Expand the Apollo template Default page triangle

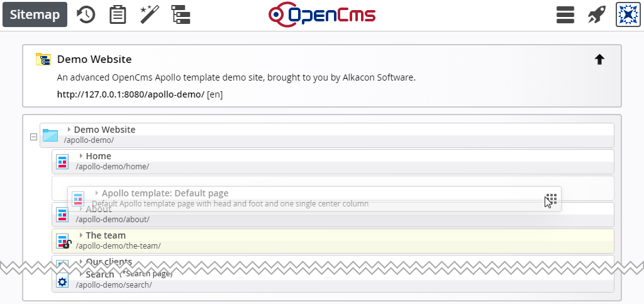tap(97, 193)
